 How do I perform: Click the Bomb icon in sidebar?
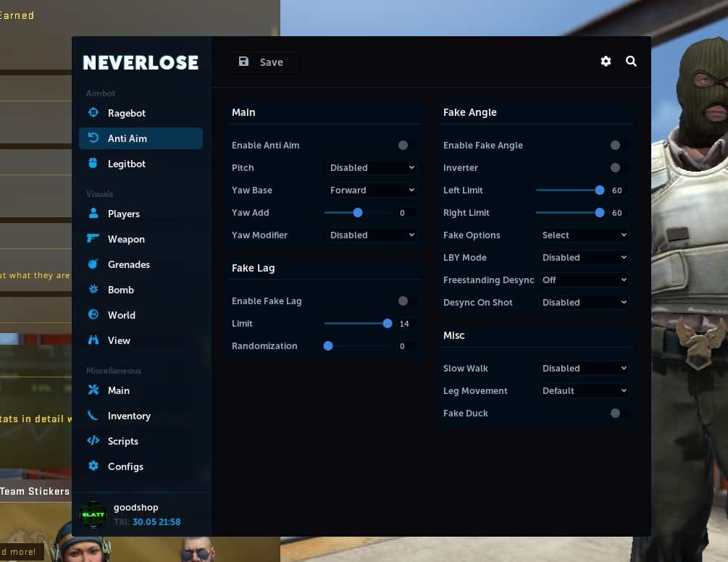[93, 290]
